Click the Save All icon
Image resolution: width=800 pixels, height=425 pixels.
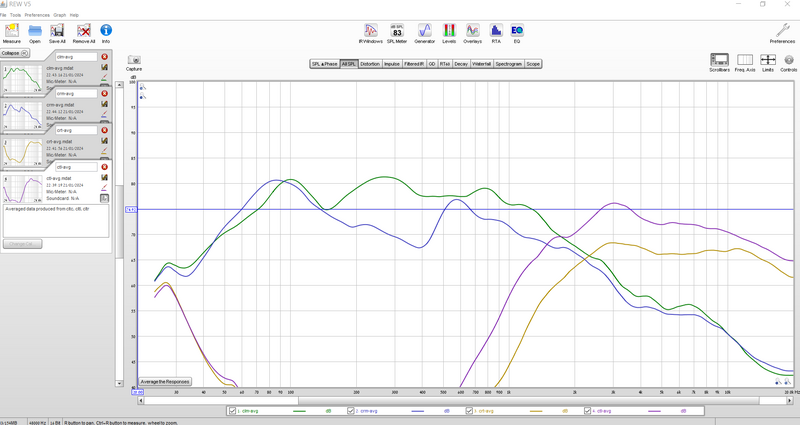point(57,31)
